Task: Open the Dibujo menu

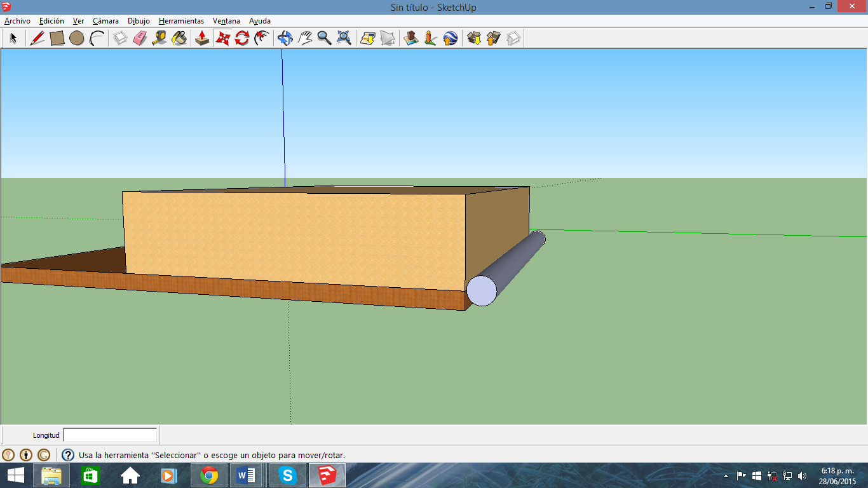Action: (139, 21)
